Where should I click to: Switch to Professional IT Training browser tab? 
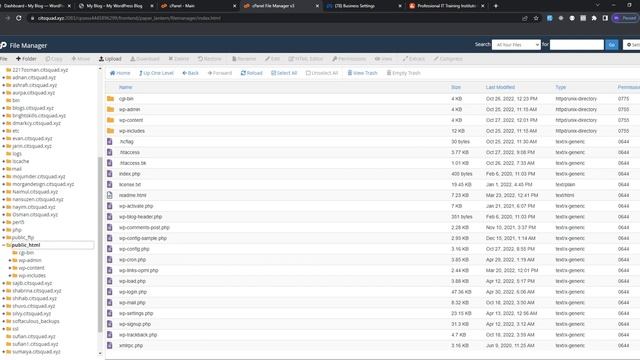[x=447, y=6]
